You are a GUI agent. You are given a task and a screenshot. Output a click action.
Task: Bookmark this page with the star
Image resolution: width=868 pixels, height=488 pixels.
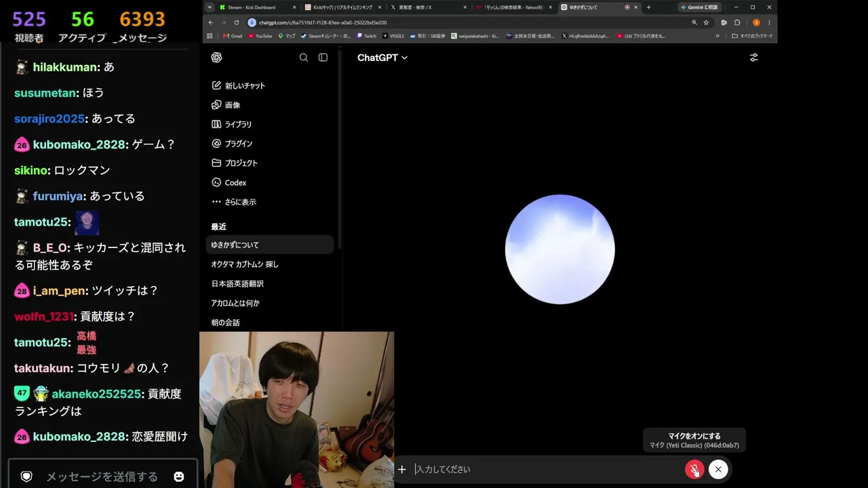pyautogui.click(x=706, y=22)
